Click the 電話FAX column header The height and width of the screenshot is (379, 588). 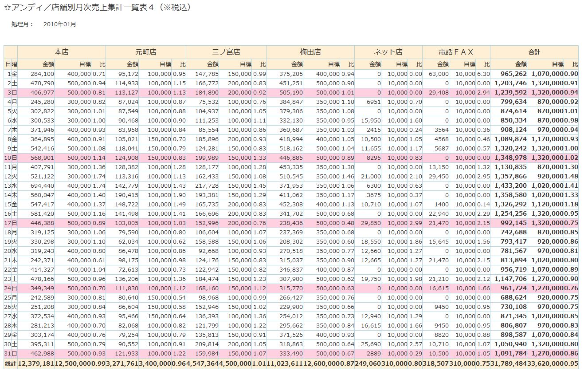456,52
